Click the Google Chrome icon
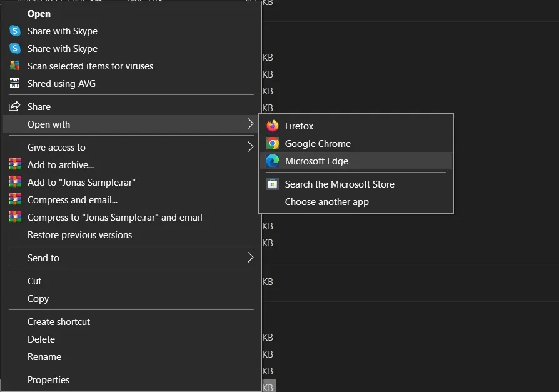Viewport: 559px width, 392px height. tap(273, 143)
